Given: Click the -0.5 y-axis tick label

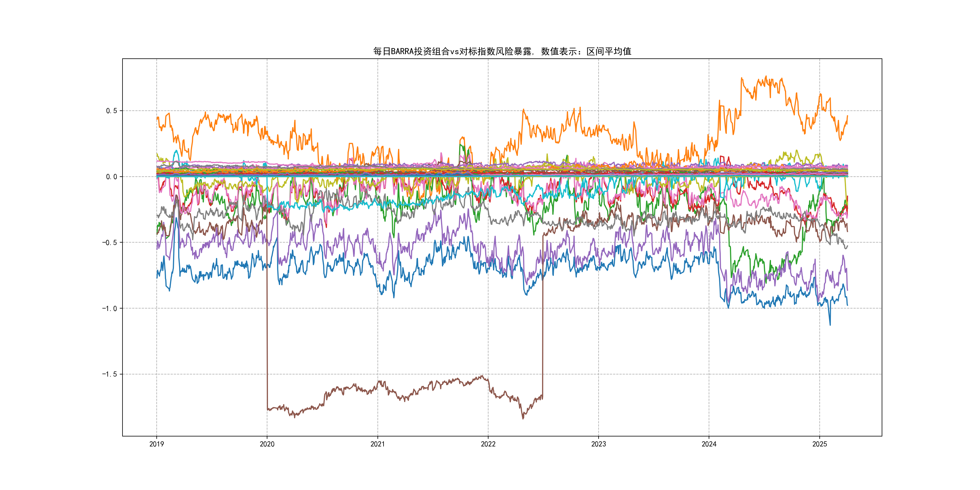Looking at the screenshot, I should [109, 243].
